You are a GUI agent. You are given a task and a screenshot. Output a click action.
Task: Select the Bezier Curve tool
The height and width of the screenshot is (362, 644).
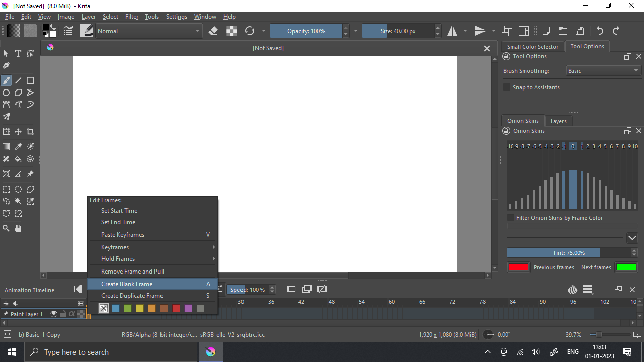(6, 105)
